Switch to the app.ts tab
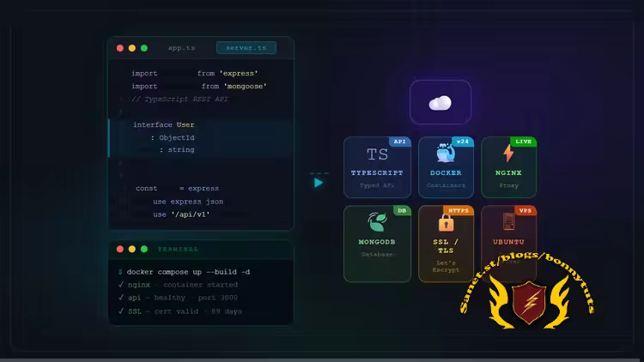 [182, 48]
